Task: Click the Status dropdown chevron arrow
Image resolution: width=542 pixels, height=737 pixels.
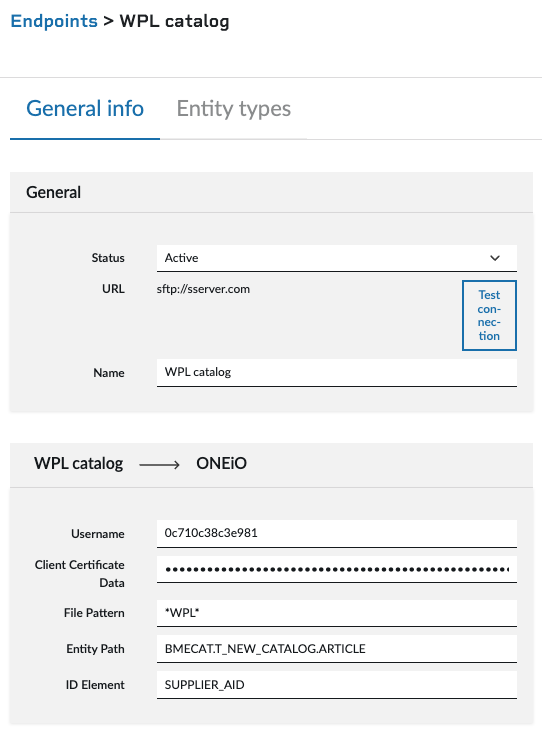Action: [x=495, y=258]
